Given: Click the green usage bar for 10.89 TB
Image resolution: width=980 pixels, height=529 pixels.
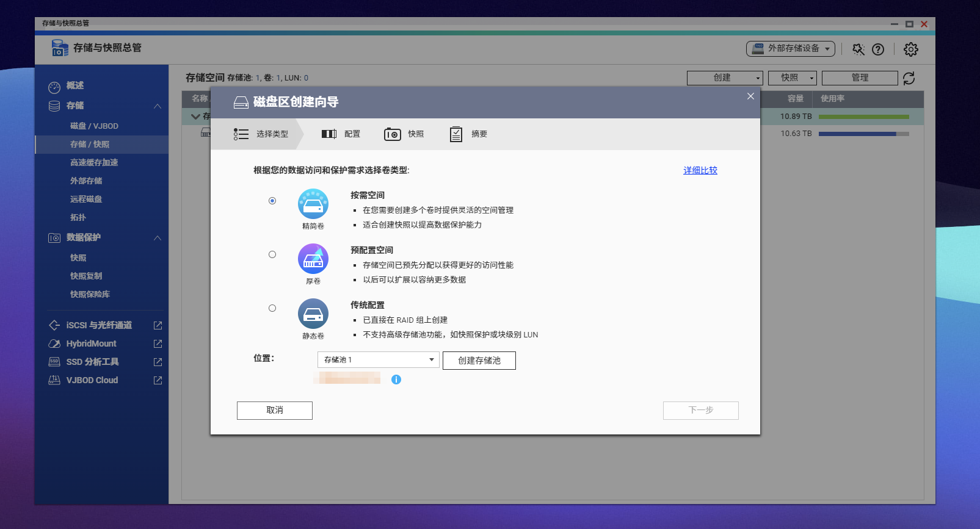Looking at the screenshot, I should tap(863, 117).
